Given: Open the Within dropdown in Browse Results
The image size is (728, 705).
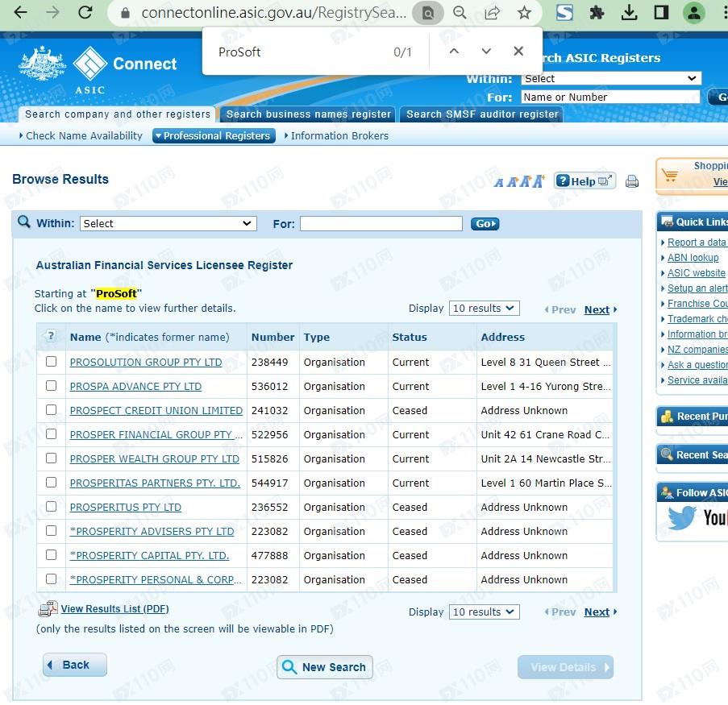Looking at the screenshot, I should 168,223.
